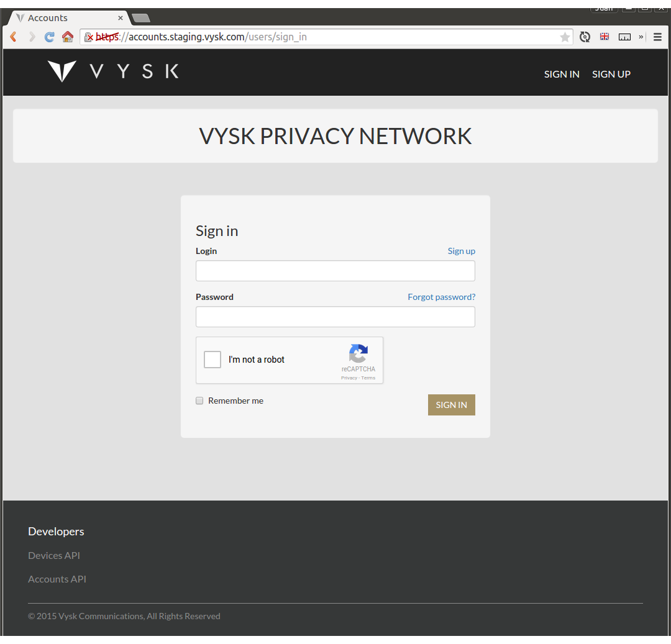Click the gold SIGN IN button
This screenshot has height=644, width=671.
click(x=452, y=405)
